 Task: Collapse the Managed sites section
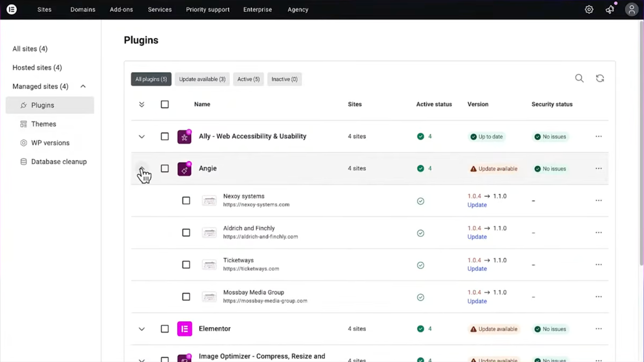click(83, 86)
